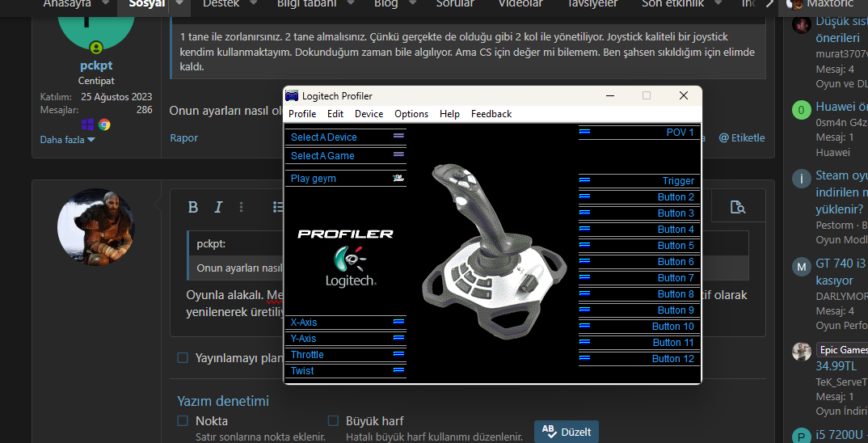Open the Sorular navigation item

(x=455, y=3)
